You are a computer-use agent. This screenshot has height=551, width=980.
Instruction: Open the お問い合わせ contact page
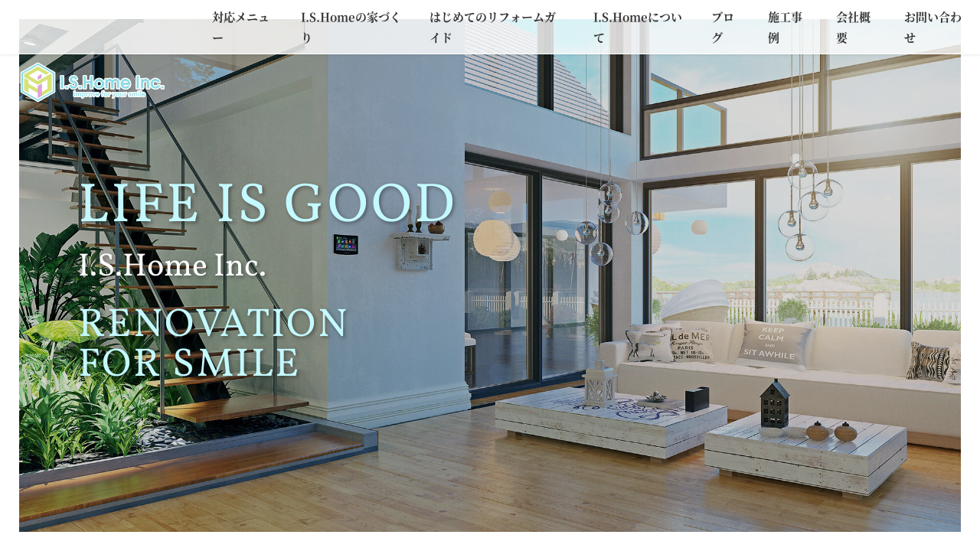932,28
